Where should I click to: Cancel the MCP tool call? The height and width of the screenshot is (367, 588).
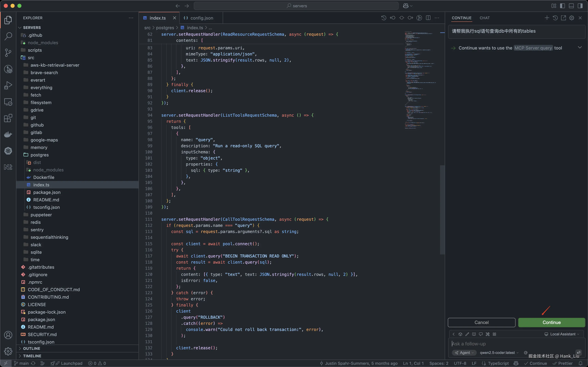481,322
